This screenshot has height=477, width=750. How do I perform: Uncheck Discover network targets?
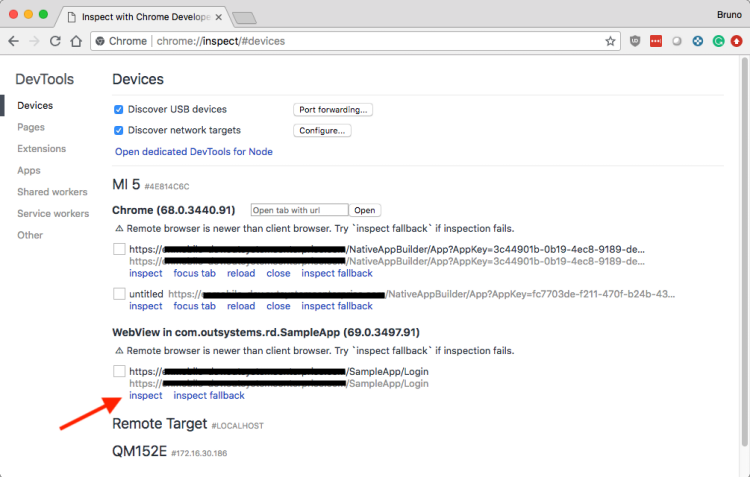(x=119, y=130)
